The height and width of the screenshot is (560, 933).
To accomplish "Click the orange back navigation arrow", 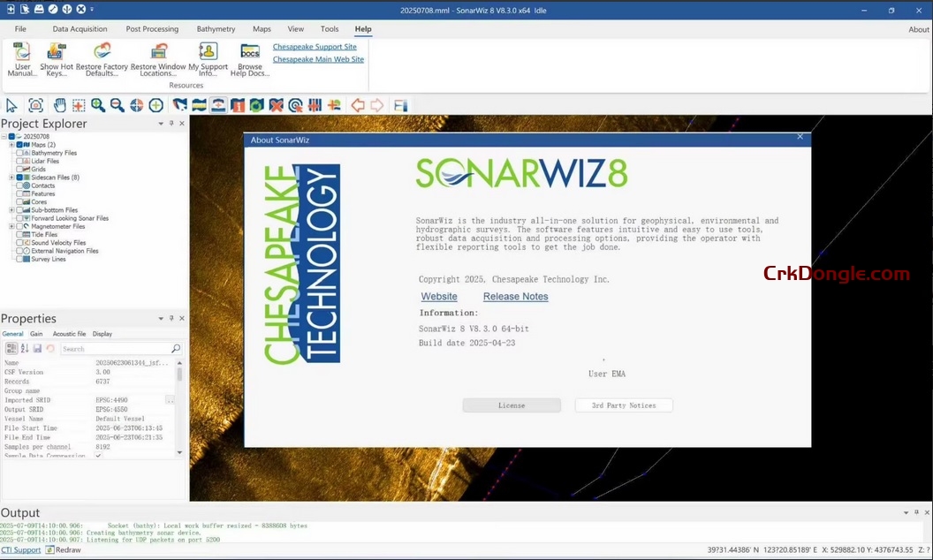I will tap(357, 105).
